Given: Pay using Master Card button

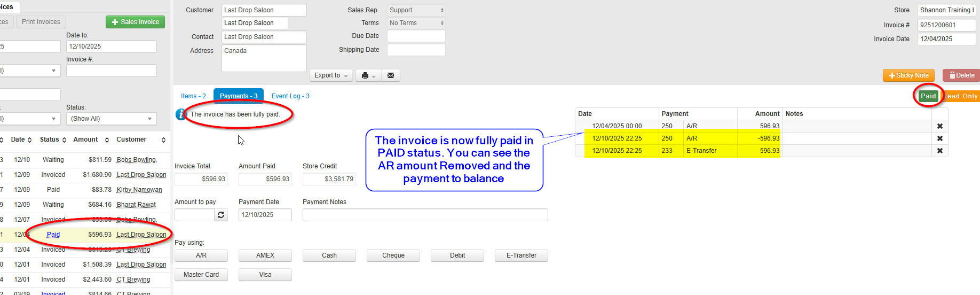Looking at the screenshot, I should tap(201, 275).
